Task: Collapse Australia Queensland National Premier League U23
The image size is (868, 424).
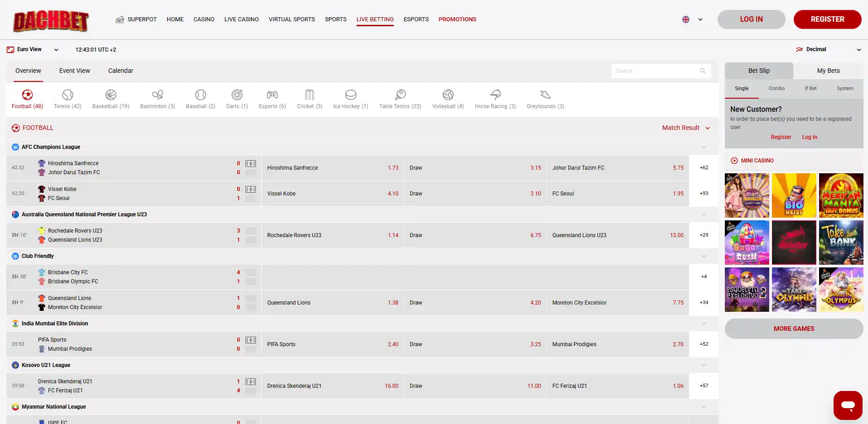Action: (x=704, y=214)
